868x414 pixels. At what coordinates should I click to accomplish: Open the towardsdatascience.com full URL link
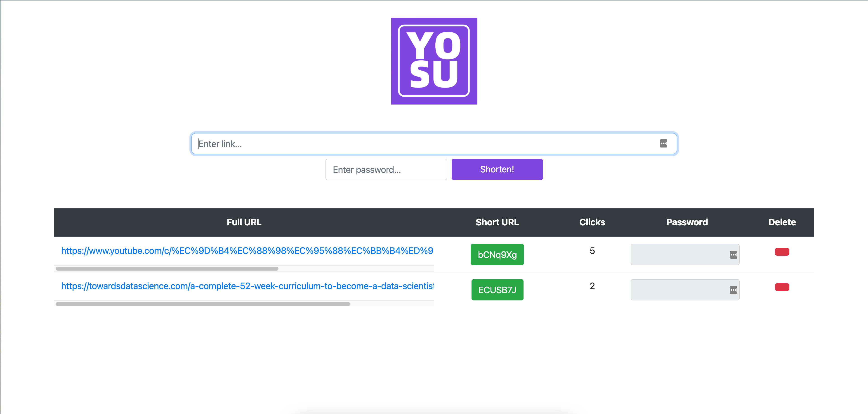click(247, 286)
